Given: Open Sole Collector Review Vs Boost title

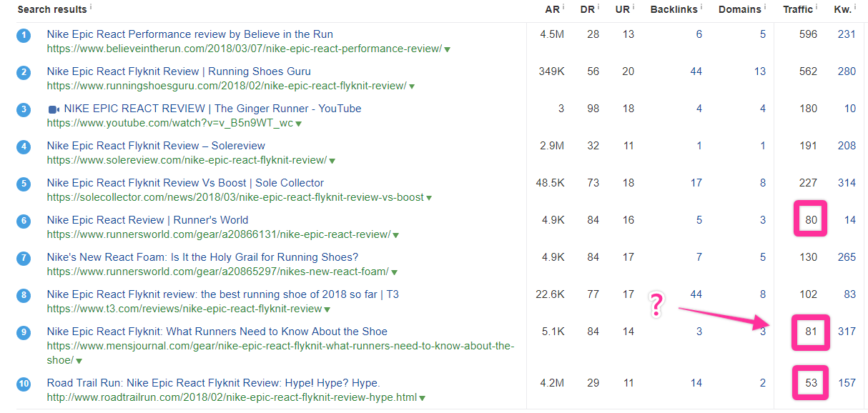Looking at the screenshot, I should coord(185,183).
